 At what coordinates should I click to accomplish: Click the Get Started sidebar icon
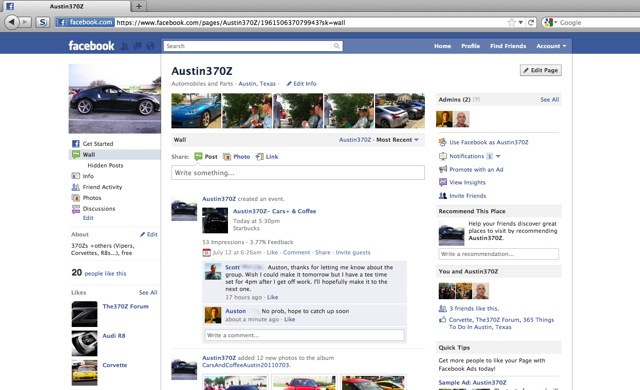(x=76, y=144)
